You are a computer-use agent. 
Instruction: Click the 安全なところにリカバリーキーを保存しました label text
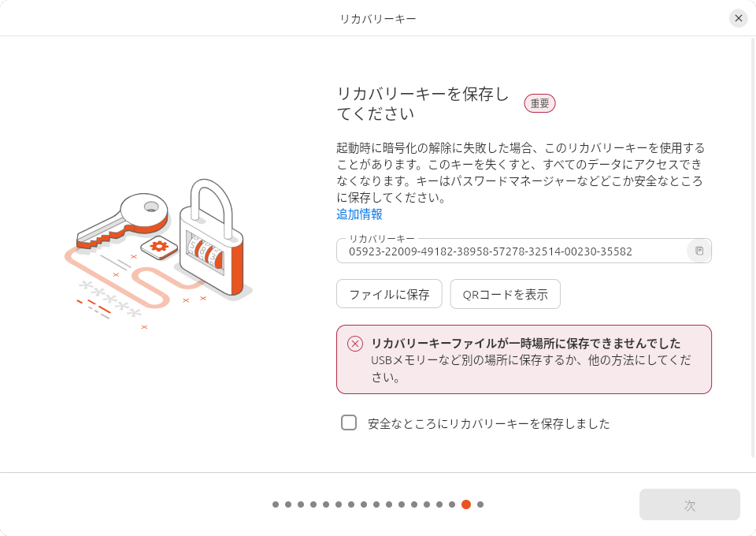click(x=488, y=423)
